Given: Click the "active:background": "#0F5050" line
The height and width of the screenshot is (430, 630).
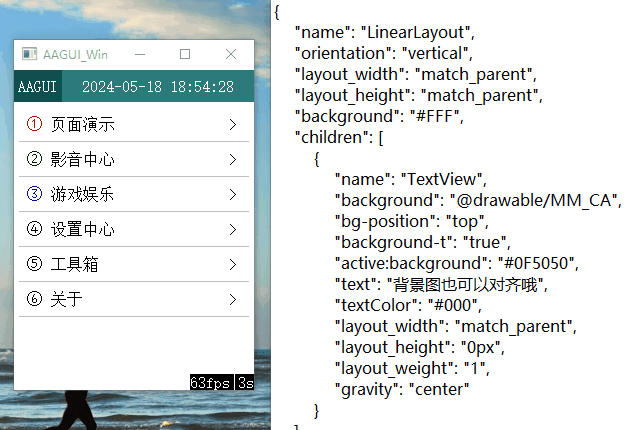Looking at the screenshot, I should (x=457, y=264).
